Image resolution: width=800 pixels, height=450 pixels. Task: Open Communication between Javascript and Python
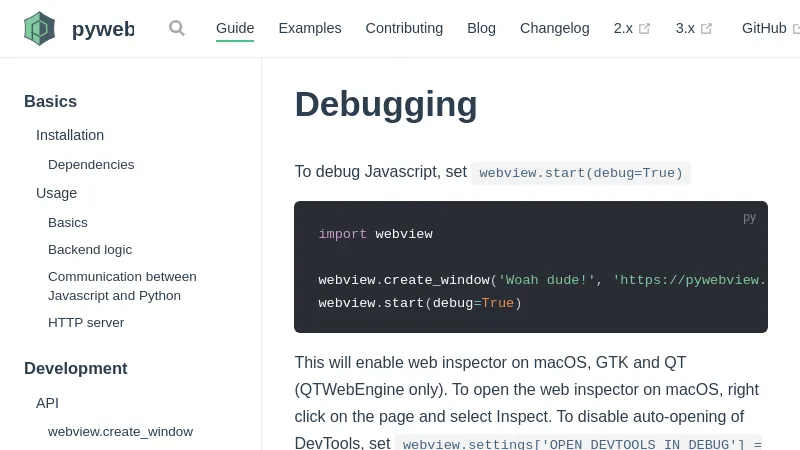[x=122, y=286]
